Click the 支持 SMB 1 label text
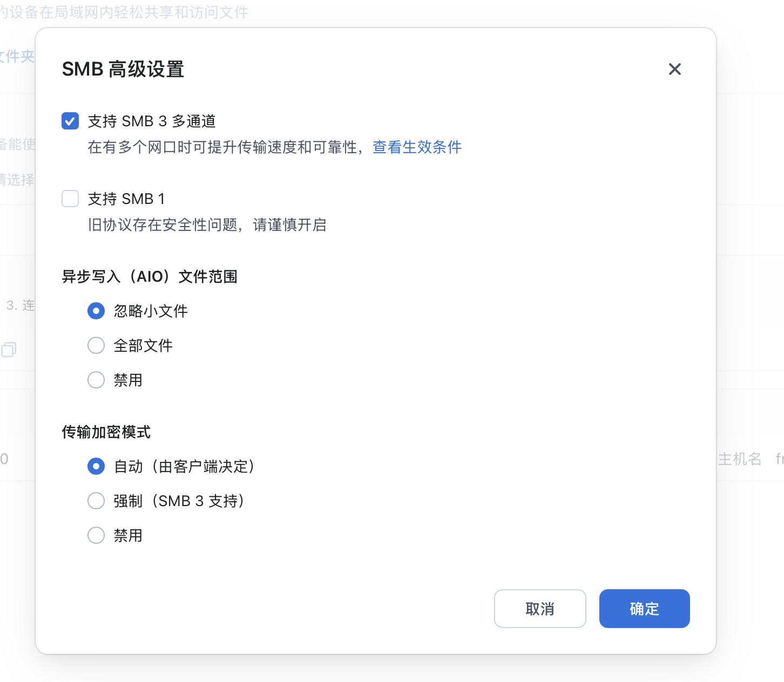The height and width of the screenshot is (682, 784). [126, 199]
